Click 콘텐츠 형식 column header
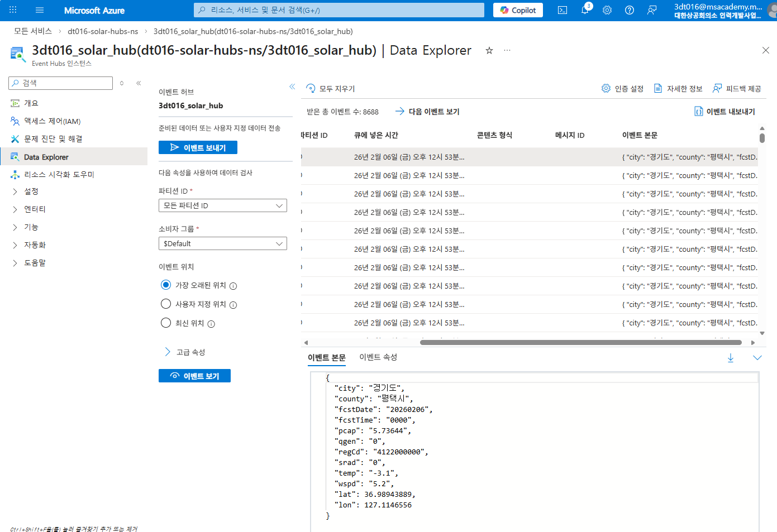This screenshot has width=777, height=532. point(494,135)
